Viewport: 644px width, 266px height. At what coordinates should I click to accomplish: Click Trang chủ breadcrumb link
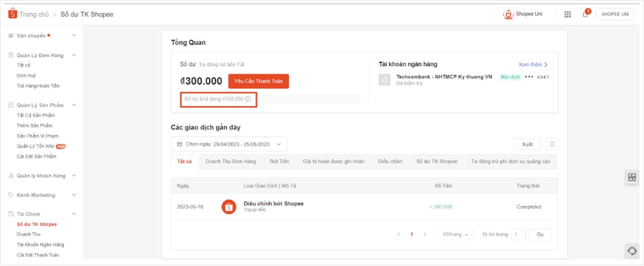point(34,15)
